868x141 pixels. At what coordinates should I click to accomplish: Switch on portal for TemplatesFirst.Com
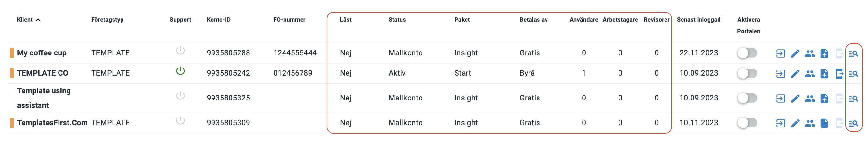(747, 123)
